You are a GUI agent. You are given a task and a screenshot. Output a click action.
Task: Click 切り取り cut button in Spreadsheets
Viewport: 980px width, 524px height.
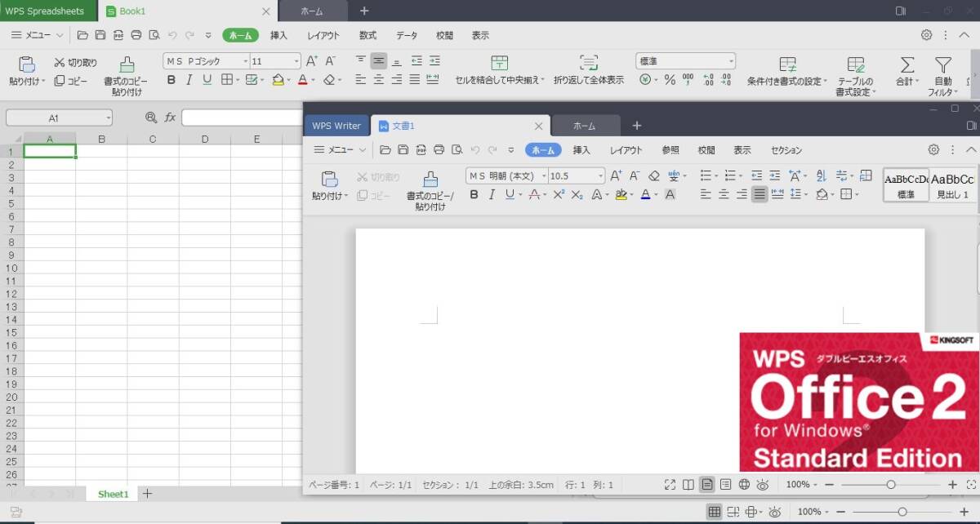(x=75, y=62)
